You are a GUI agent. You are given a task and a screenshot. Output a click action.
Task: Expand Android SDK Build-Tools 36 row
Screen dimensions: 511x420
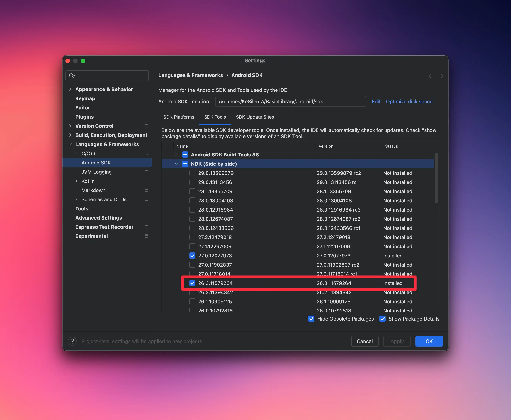click(176, 155)
